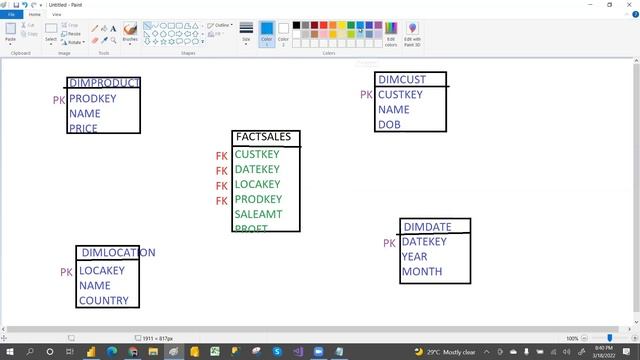Select the Eraser tool

pyautogui.click(x=95, y=40)
